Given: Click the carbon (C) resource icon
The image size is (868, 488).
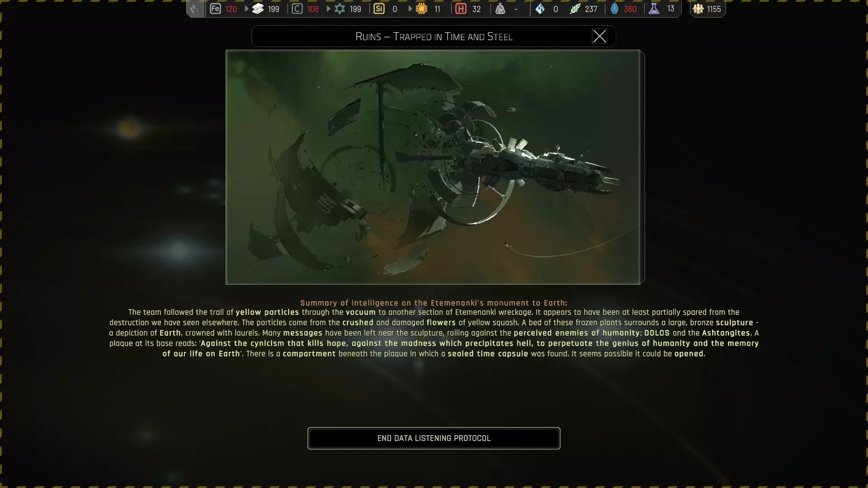Looking at the screenshot, I should point(297,9).
